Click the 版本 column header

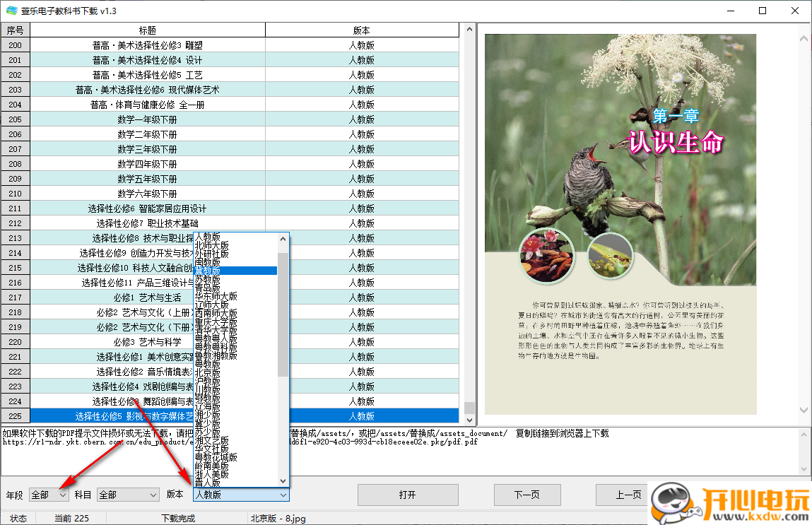pos(362,30)
